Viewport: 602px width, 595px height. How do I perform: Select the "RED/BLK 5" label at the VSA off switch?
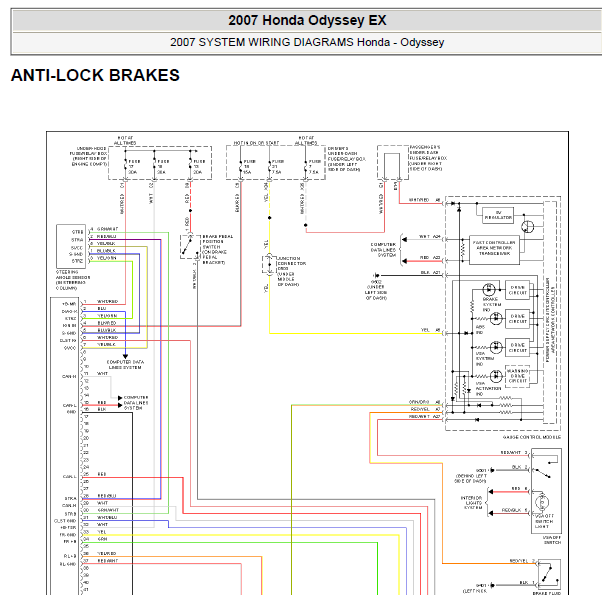[x=515, y=510]
